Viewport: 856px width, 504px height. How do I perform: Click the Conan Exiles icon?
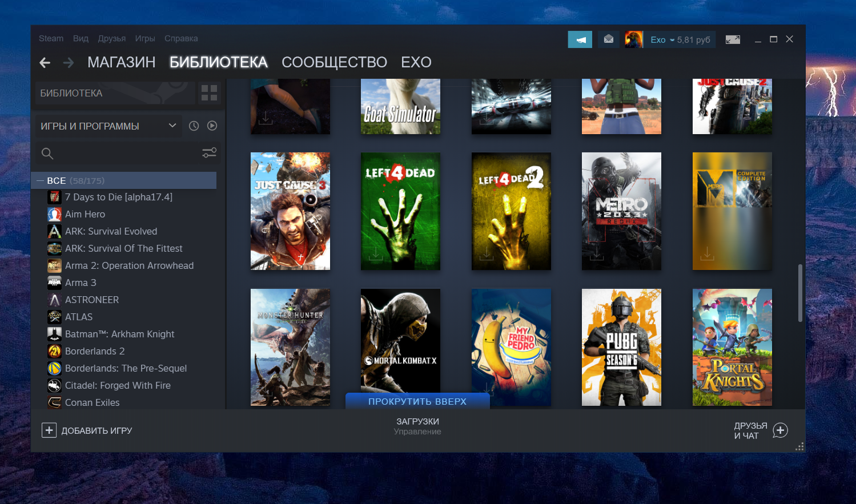coord(54,403)
